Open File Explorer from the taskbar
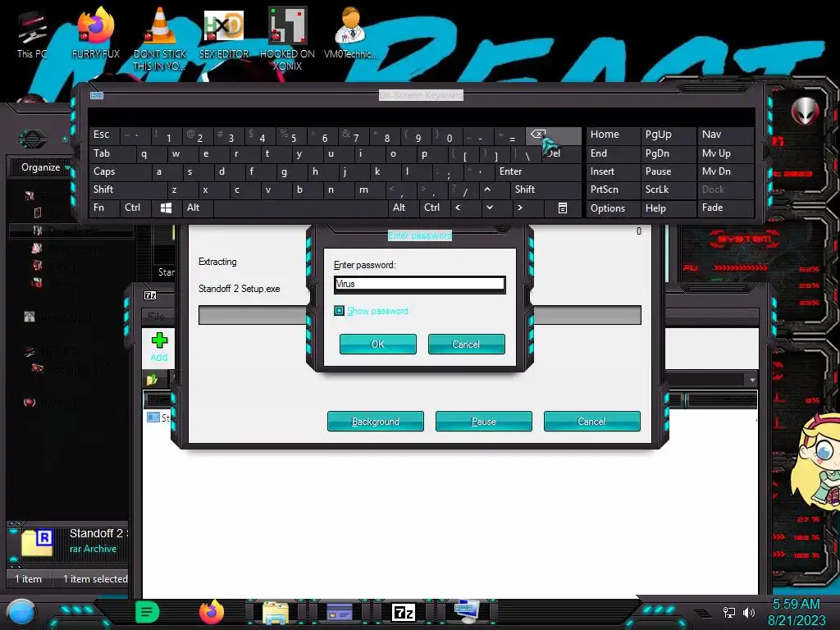840x630 pixels. [x=276, y=613]
